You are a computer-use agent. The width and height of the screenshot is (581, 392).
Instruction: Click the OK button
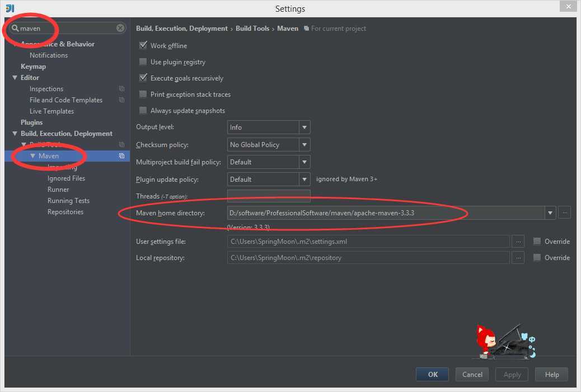(433, 374)
